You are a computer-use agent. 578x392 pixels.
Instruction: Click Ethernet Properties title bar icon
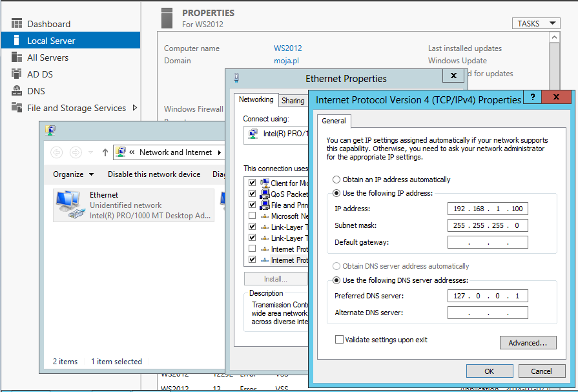pyautogui.click(x=236, y=77)
